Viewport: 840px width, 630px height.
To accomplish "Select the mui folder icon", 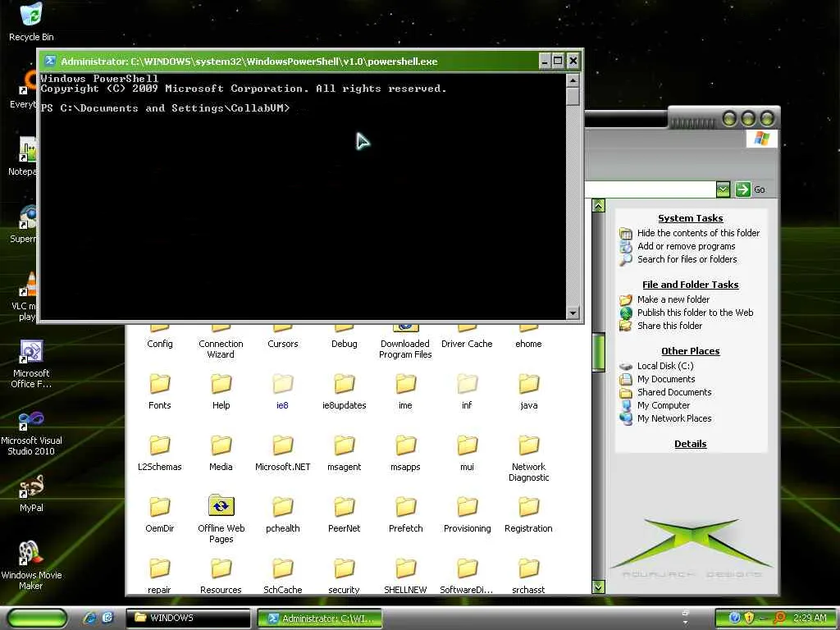I will pos(467,445).
